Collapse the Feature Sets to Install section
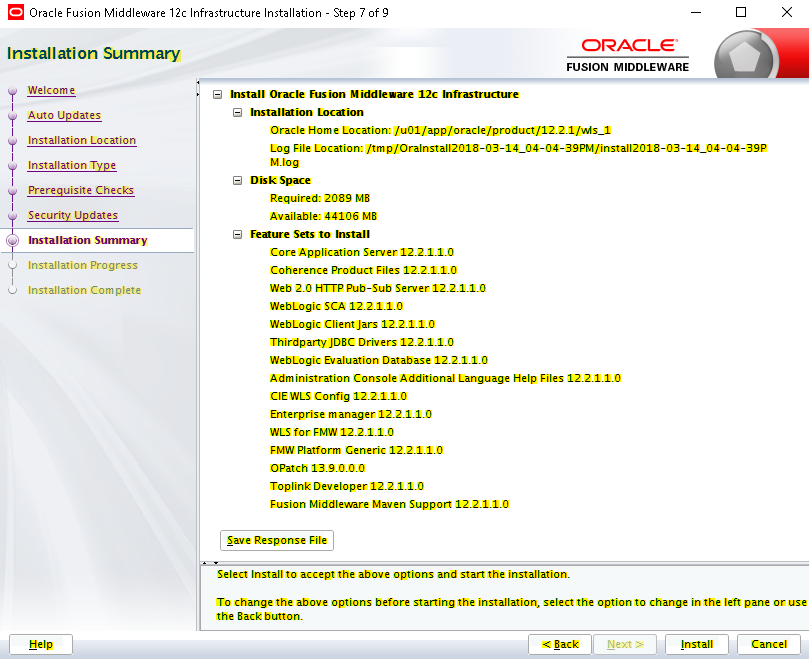 (237, 235)
